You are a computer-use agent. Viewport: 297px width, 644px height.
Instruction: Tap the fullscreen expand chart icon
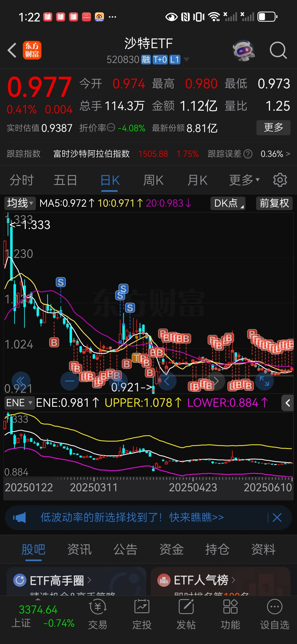coord(264,381)
